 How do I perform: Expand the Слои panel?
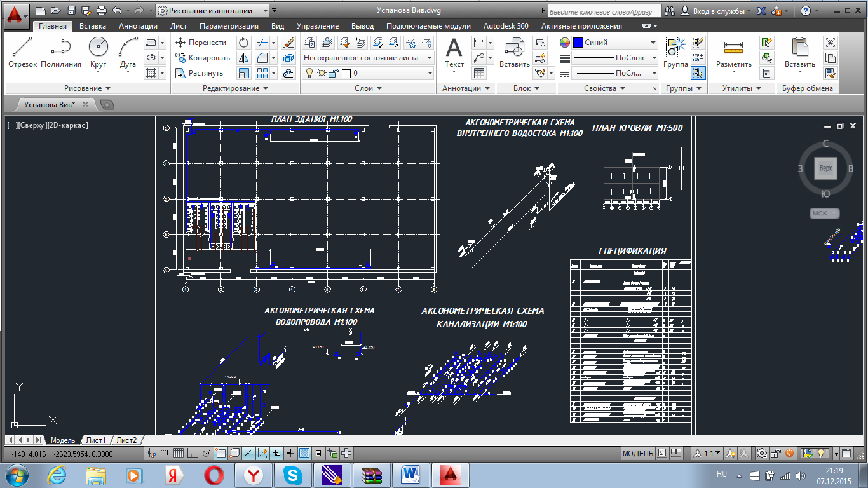(368, 88)
